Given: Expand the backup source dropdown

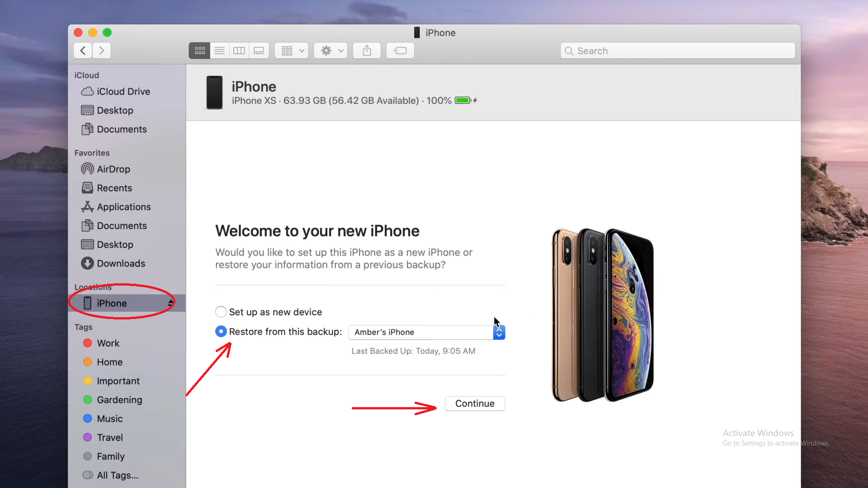Looking at the screenshot, I should coord(500,332).
